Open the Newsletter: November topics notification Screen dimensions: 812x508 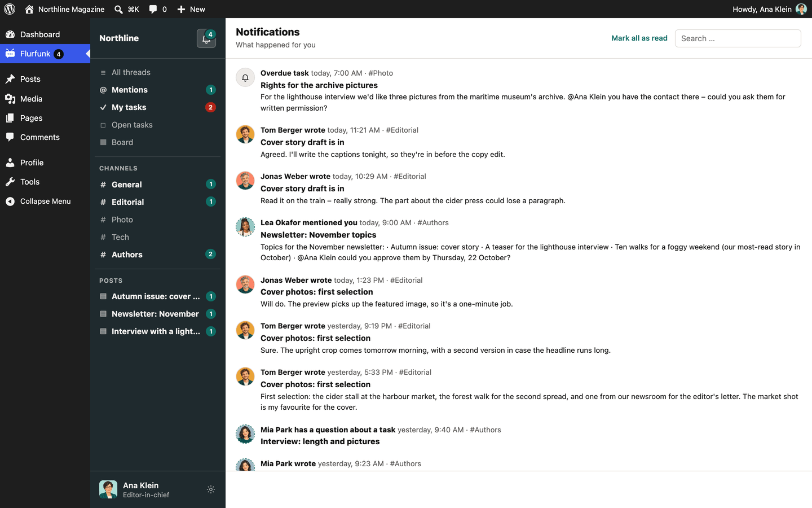[x=519, y=240]
